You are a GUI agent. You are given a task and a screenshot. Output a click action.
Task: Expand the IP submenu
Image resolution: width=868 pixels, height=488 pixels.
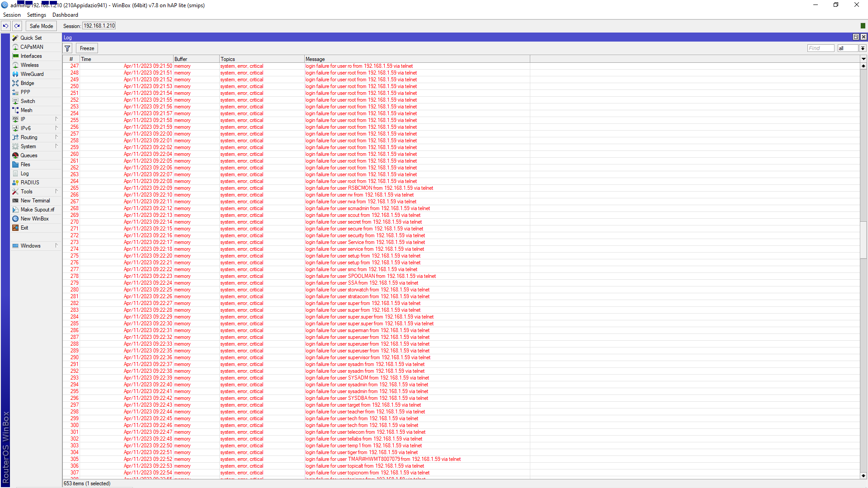click(x=23, y=119)
